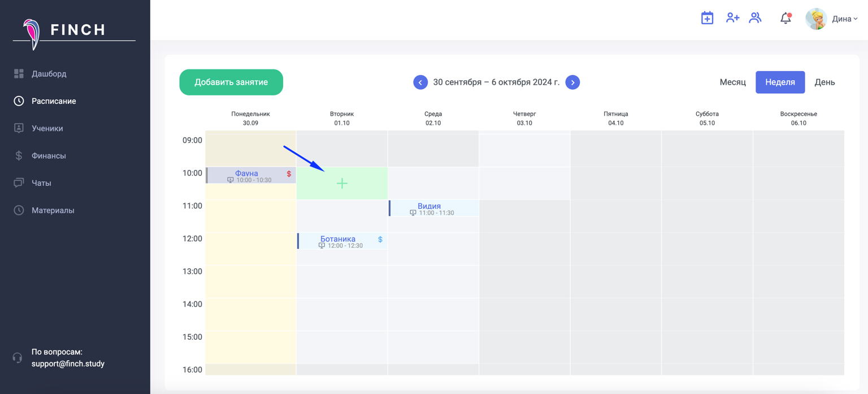868x394 pixels.
Task: Click the FINCH bird logo
Action: 32,33
